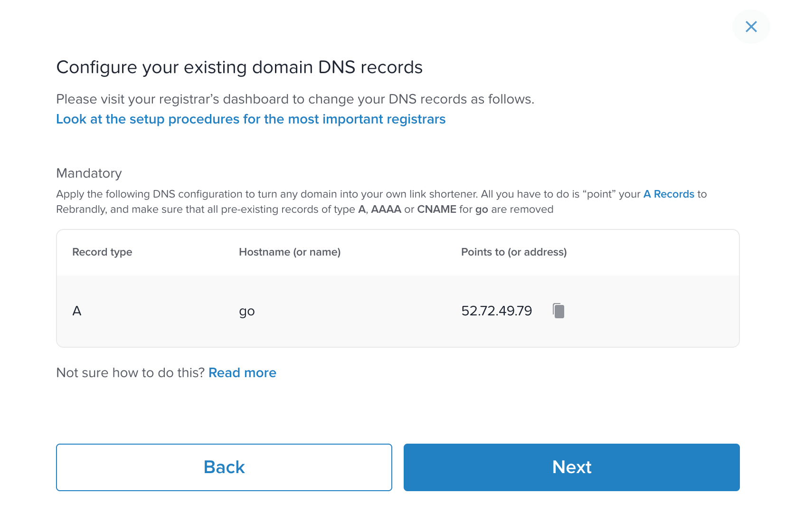Image resolution: width=795 pixels, height=532 pixels.
Task: Click the bold CNAME text in the description
Action: coord(436,209)
